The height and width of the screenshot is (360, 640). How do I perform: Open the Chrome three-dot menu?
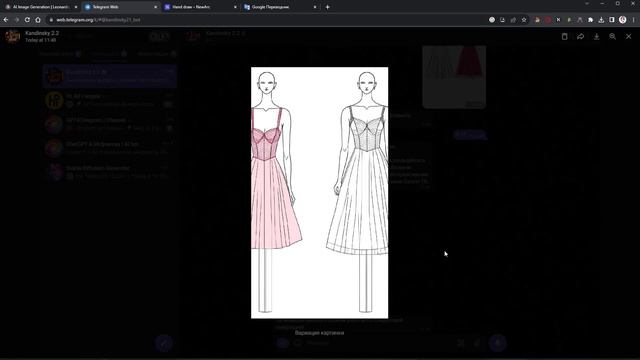point(634,20)
